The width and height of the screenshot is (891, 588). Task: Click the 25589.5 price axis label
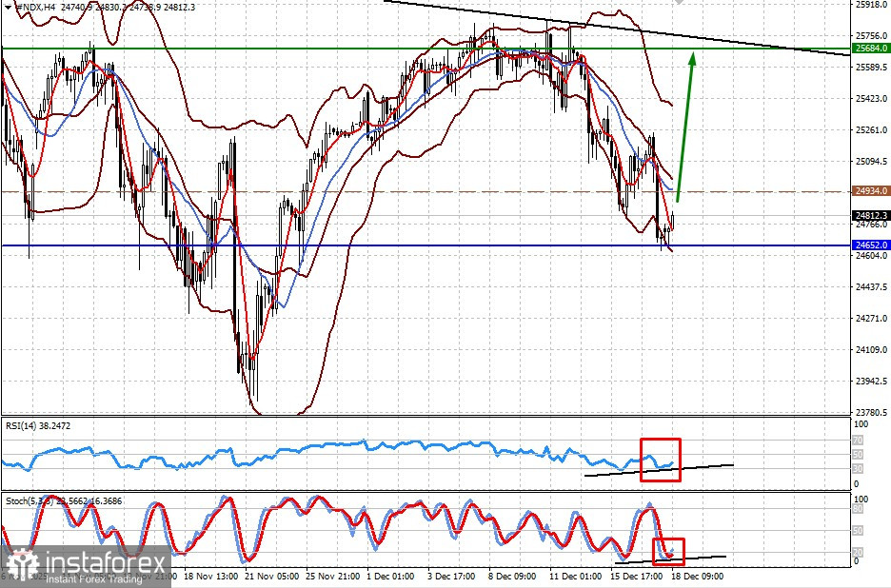pyautogui.click(x=871, y=67)
